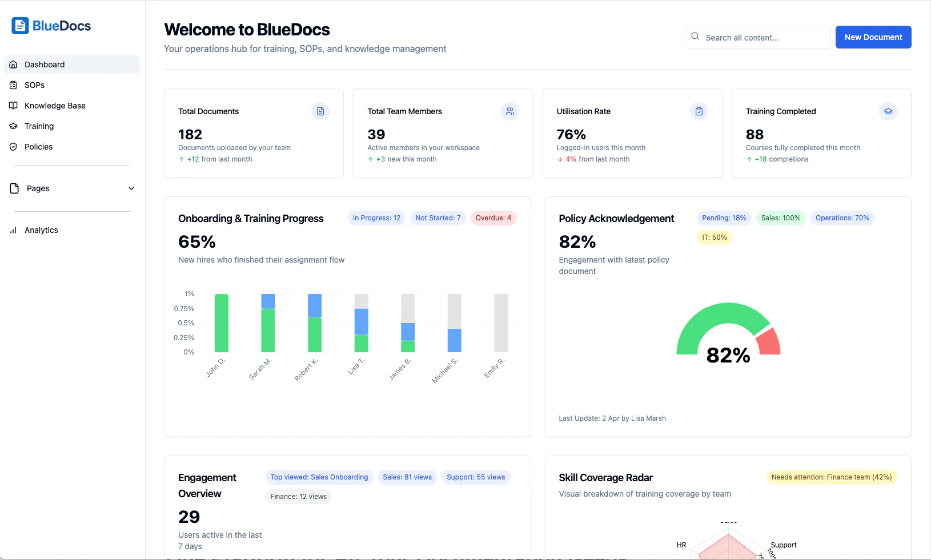
Task: Click the search all content field
Action: [x=757, y=37]
